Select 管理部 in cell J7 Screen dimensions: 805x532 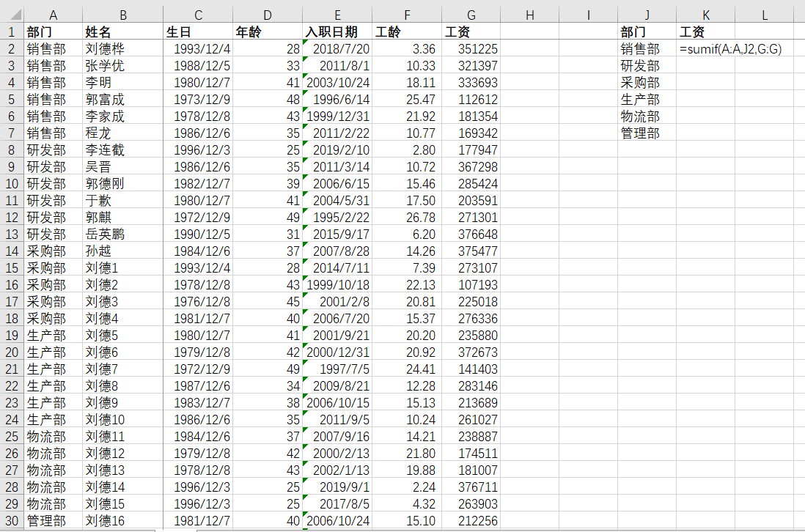640,133
